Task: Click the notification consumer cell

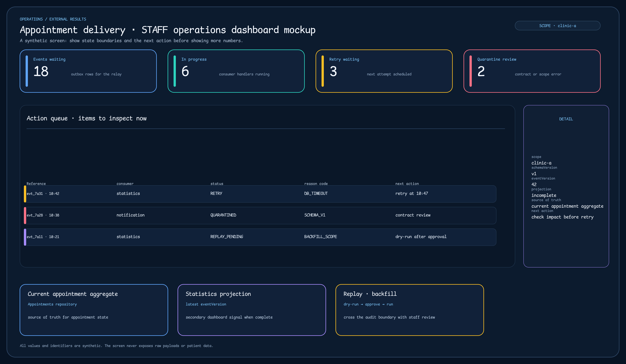Action: [x=131, y=215]
